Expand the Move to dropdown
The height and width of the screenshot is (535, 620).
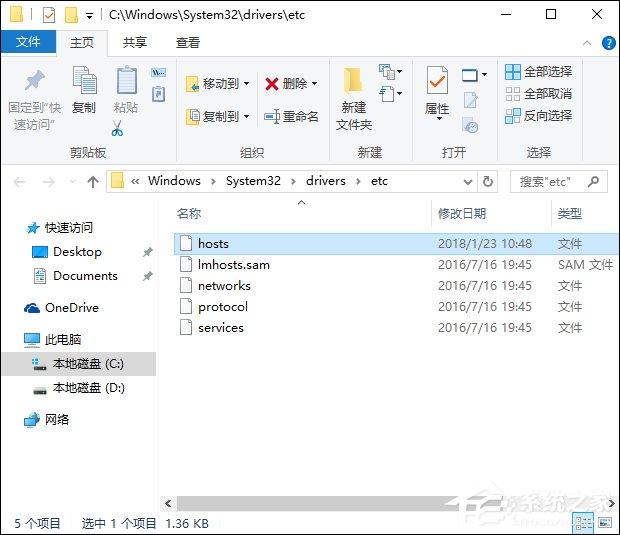(246, 83)
